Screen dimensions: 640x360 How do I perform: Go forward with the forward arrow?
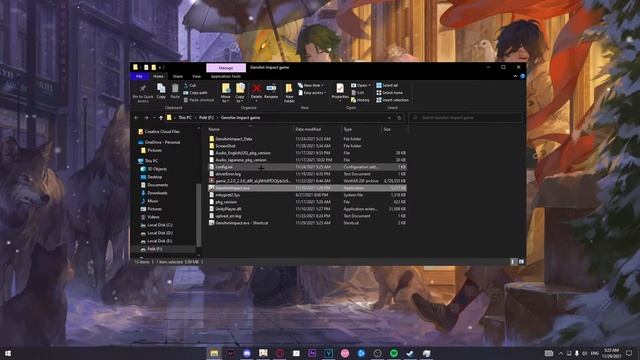pyautogui.click(x=146, y=118)
